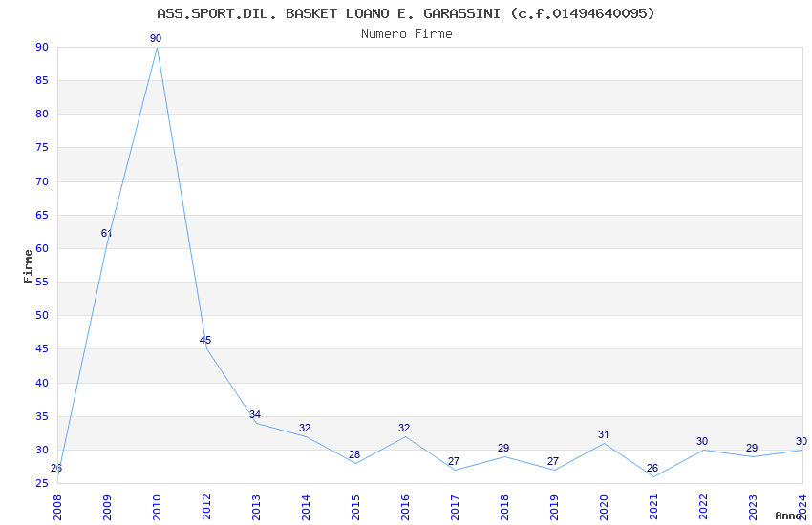Click y-axis tick value 55

tap(42, 282)
